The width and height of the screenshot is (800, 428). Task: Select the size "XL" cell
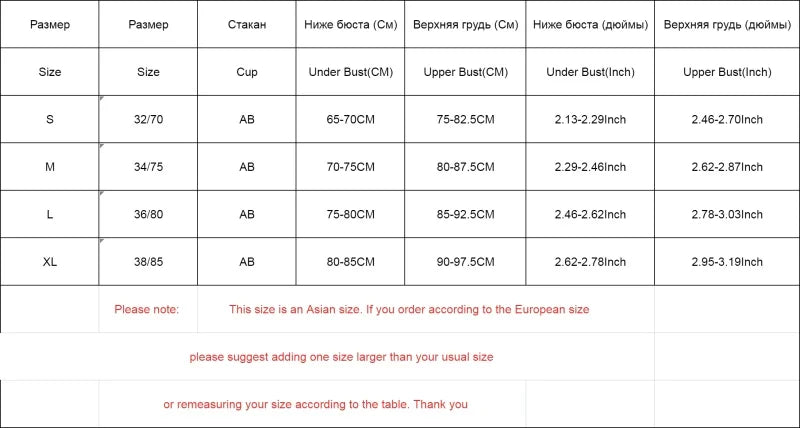pos(50,262)
